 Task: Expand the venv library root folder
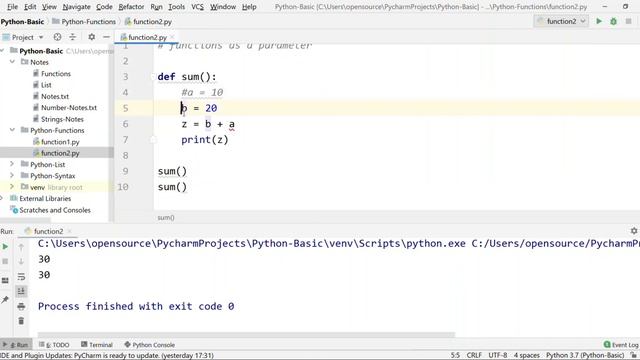12,187
